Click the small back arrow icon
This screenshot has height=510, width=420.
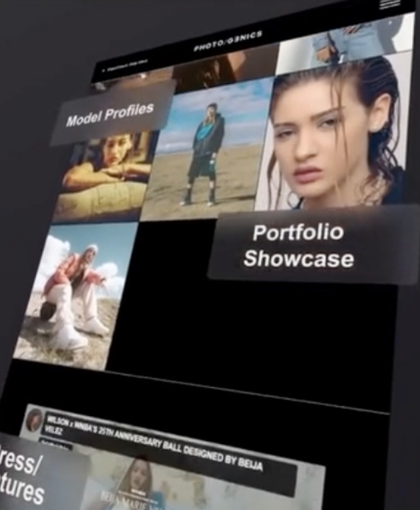click(x=104, y=68)
